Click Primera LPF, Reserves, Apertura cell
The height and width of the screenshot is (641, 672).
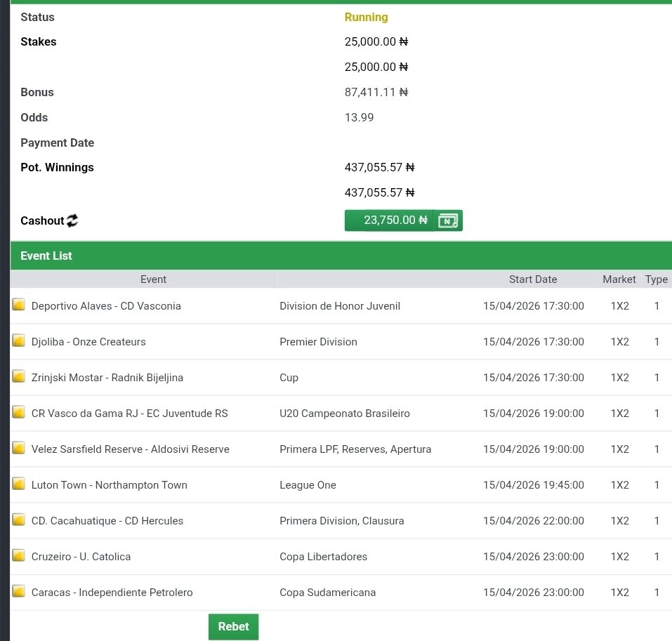355,449
